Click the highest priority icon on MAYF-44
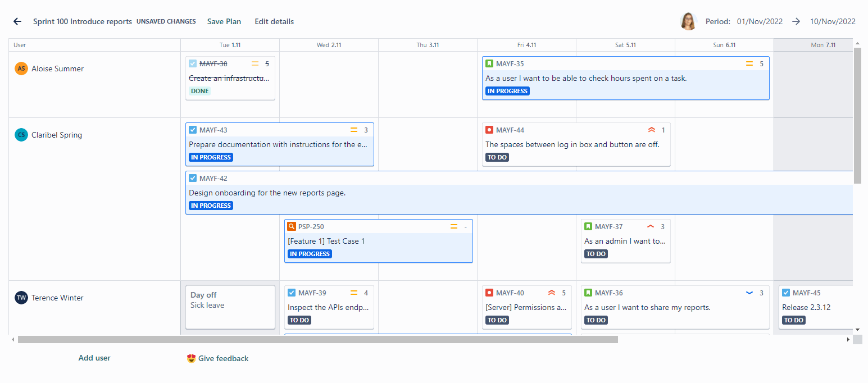868x383 pixels. point(652,130)
